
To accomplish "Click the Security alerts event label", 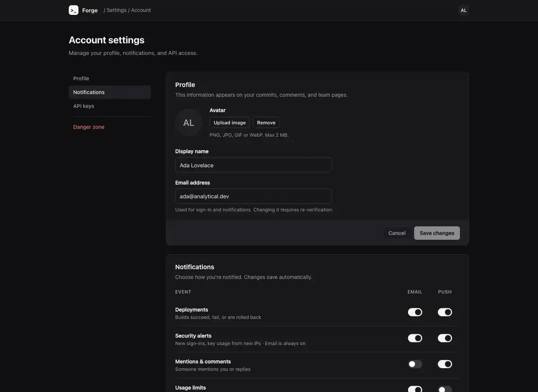I will tap(193, 336).
